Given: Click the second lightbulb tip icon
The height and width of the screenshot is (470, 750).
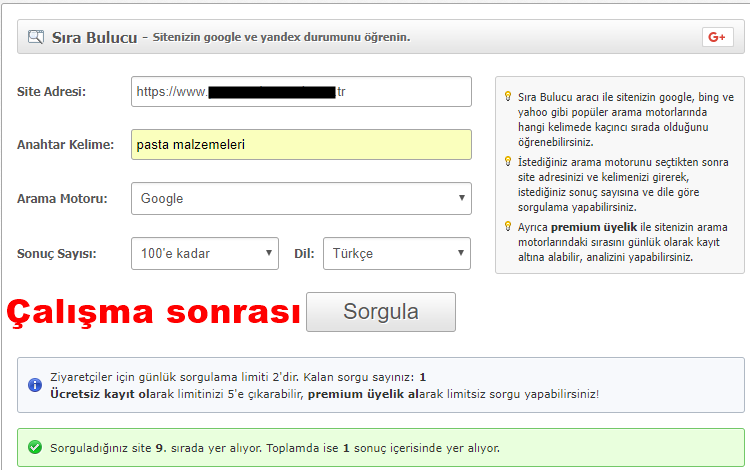Looking at the screenshot, I should [x=508, y=161].
